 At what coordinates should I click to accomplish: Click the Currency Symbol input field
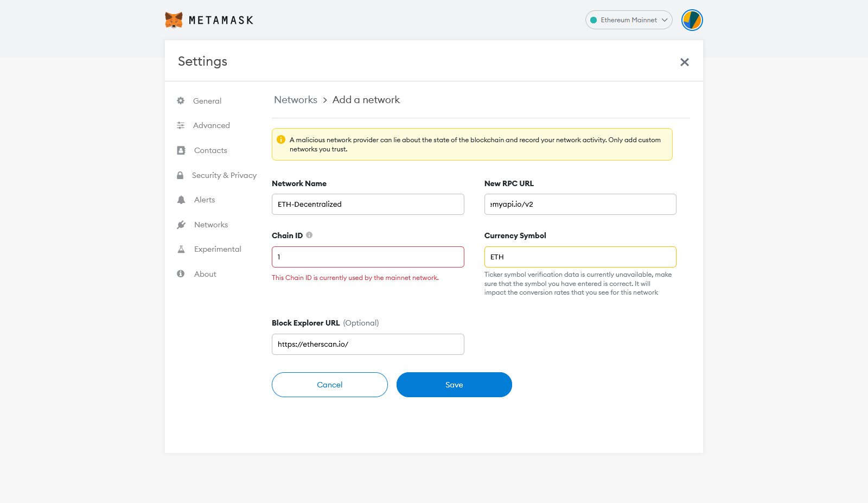click(x=580, y=257)
